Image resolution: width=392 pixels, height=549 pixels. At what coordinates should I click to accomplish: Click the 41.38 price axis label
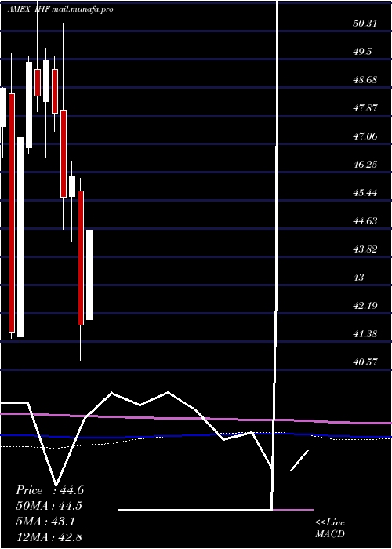click(365, 334)
